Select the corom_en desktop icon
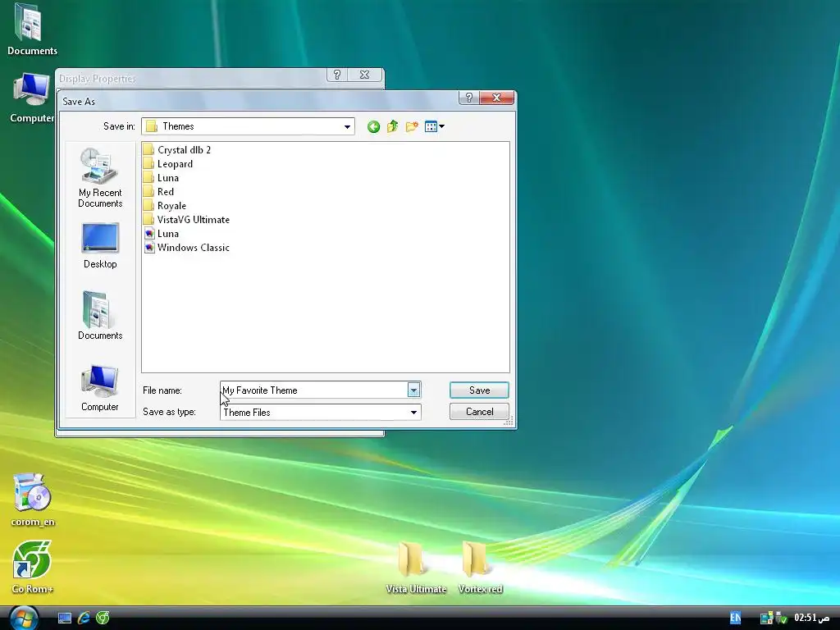The image size is (840, 630). point(33,500)
